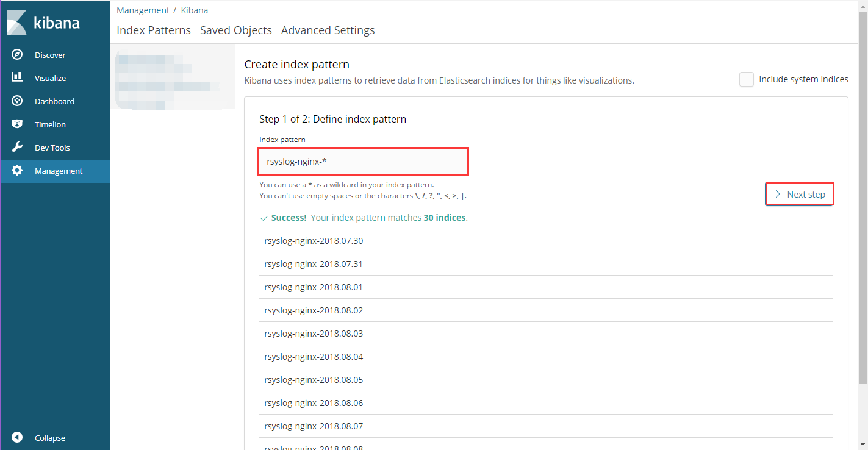
Task: Focus the Index pattern input field
Action: coord(364,162)
